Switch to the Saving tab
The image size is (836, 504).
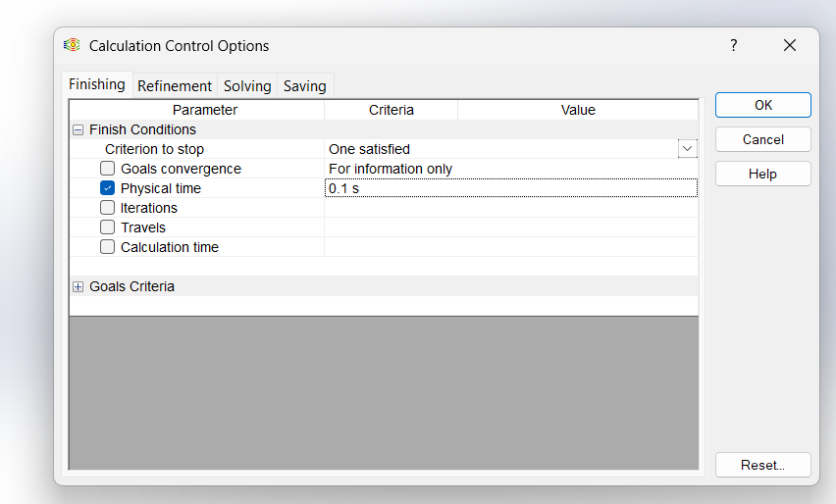pos(305,85)
